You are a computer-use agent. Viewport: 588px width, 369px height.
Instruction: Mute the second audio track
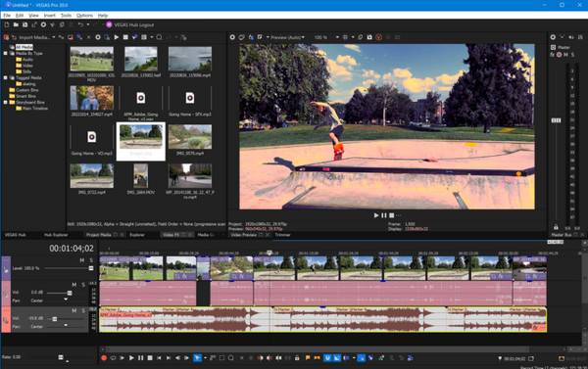(74, 310)
